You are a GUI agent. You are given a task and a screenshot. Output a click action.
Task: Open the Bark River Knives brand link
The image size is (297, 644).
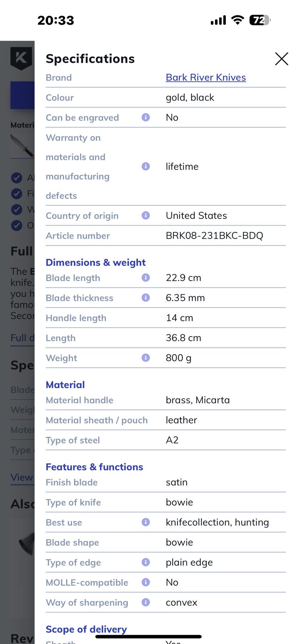[206, 77]
